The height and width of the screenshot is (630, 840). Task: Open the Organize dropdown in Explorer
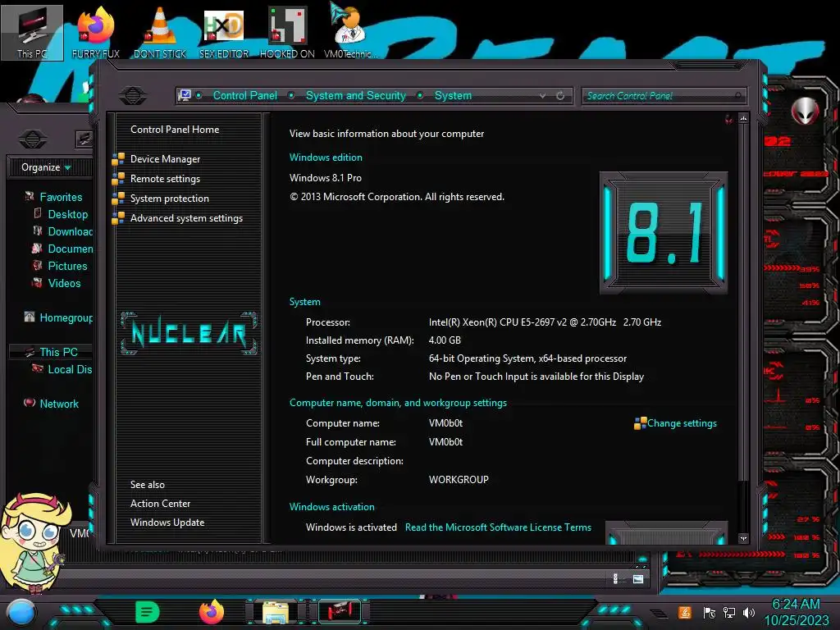tap(46, 167)
